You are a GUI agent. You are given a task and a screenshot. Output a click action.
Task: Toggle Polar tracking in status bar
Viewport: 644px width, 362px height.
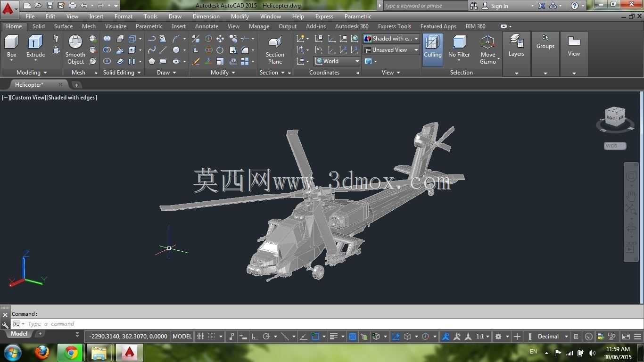click(x=266, y=337)
